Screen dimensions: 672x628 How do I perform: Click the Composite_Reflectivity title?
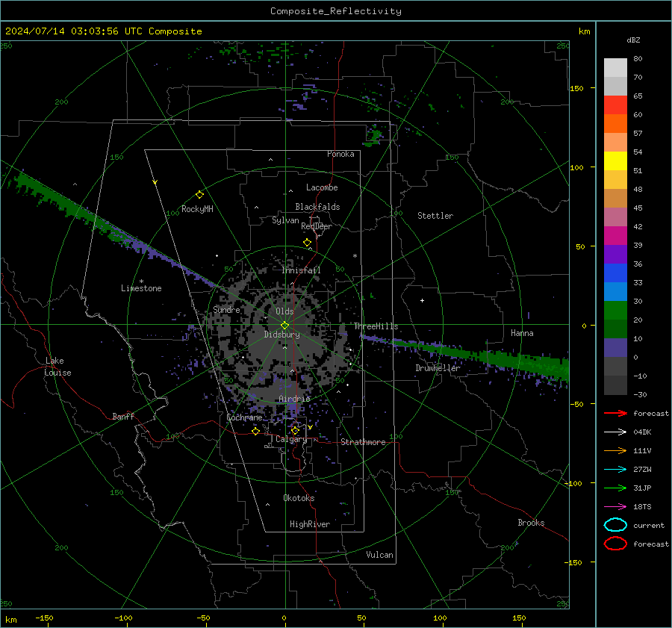click(336, 11)
